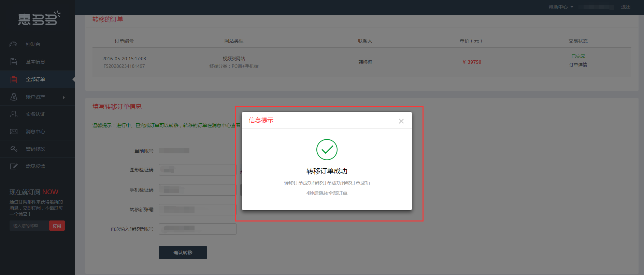644x275 pixels.
Task: Click the red 订阅 subscribe button
Action: click(57, 226)
